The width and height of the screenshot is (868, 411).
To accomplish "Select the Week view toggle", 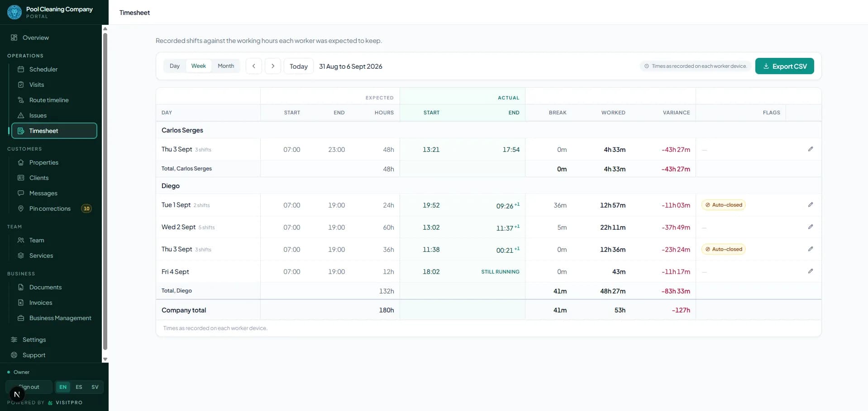I will pos(199,66).
